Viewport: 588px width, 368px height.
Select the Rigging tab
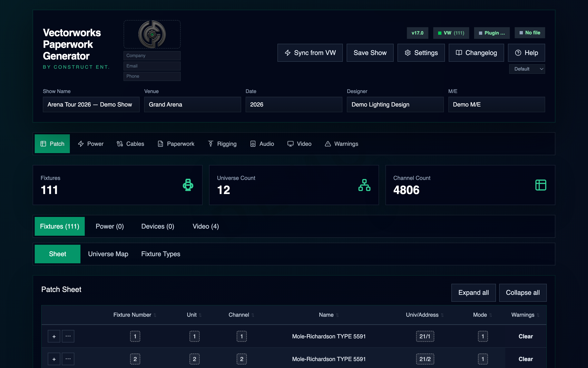click(222, 144)
